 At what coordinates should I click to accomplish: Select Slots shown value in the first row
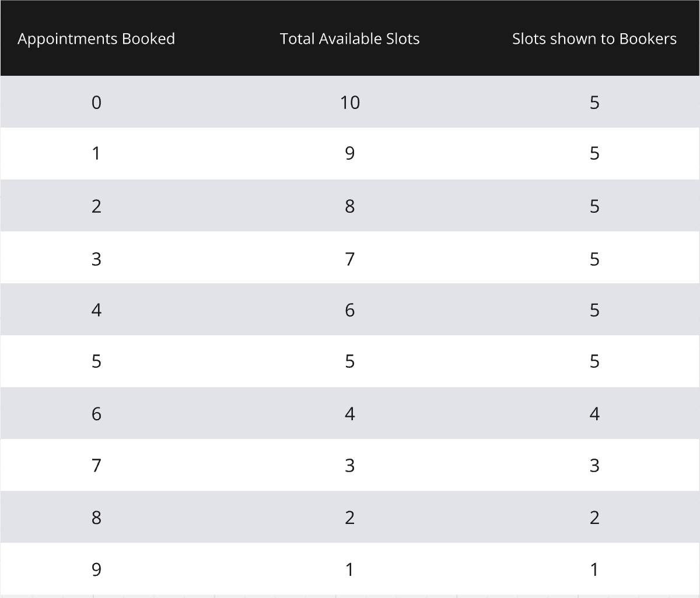click(594, 103)
